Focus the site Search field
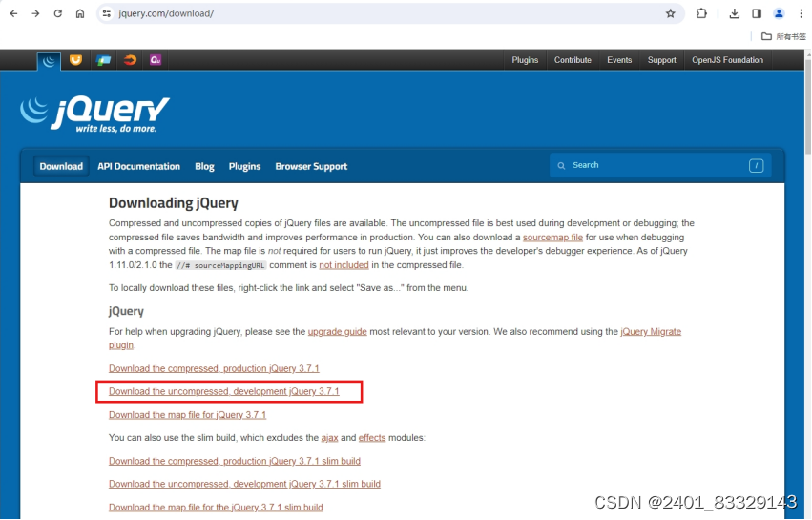Screen dimensions: 812x520 pyautogui.click(x=659, y=165)
